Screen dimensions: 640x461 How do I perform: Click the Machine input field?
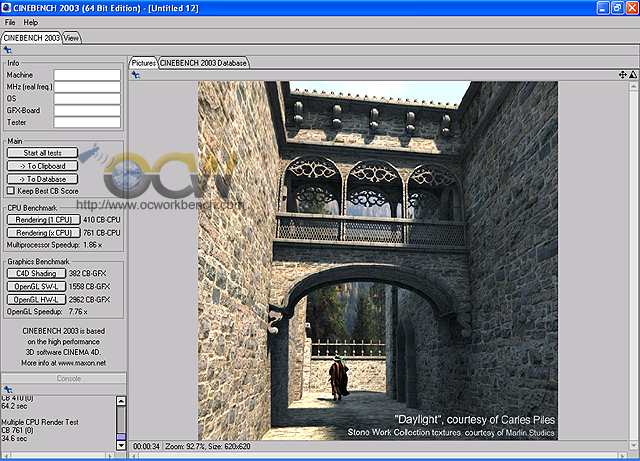(87, 75)
